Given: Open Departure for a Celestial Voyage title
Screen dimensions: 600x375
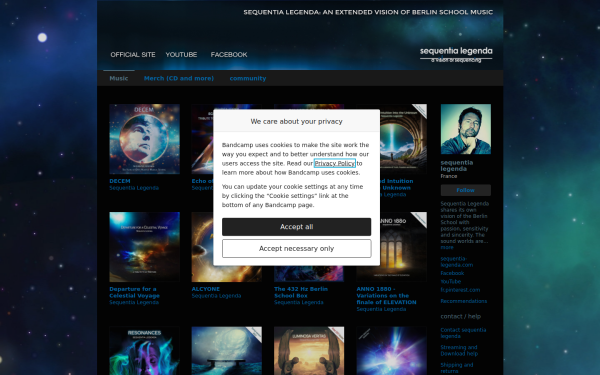Looking at the screenshot, I should (134, 292).
